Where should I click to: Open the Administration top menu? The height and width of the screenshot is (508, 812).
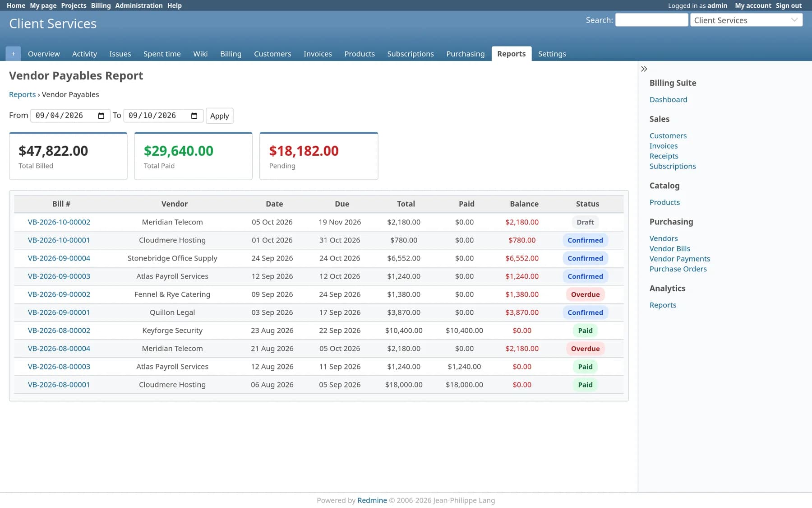tap(138, 5)
